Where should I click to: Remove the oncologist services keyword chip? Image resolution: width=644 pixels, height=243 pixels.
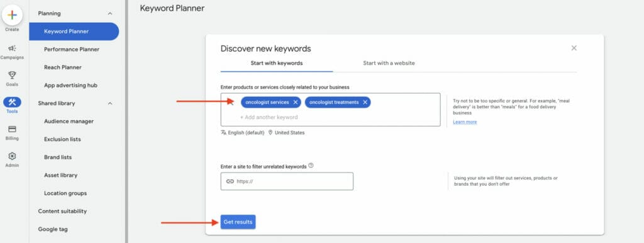pyautogui.click(x=296, y=103)
